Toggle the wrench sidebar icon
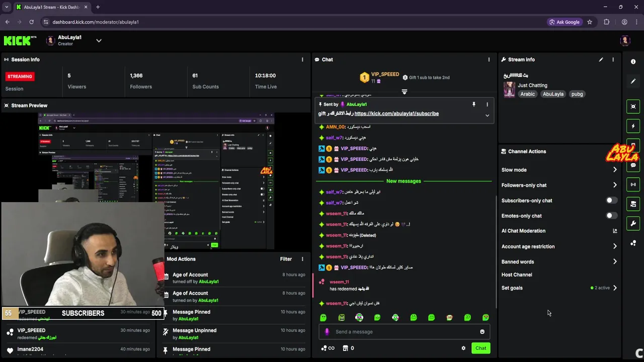 [x=633, y=223]
